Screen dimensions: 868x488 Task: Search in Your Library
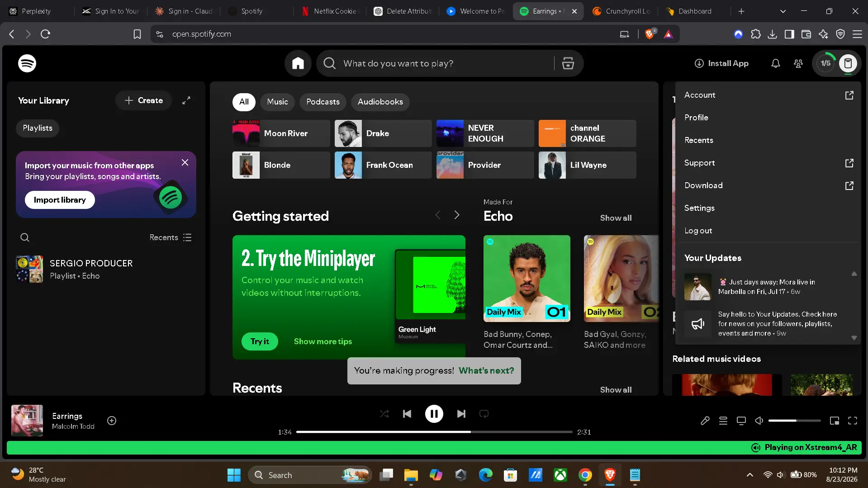tap(25, 237)
